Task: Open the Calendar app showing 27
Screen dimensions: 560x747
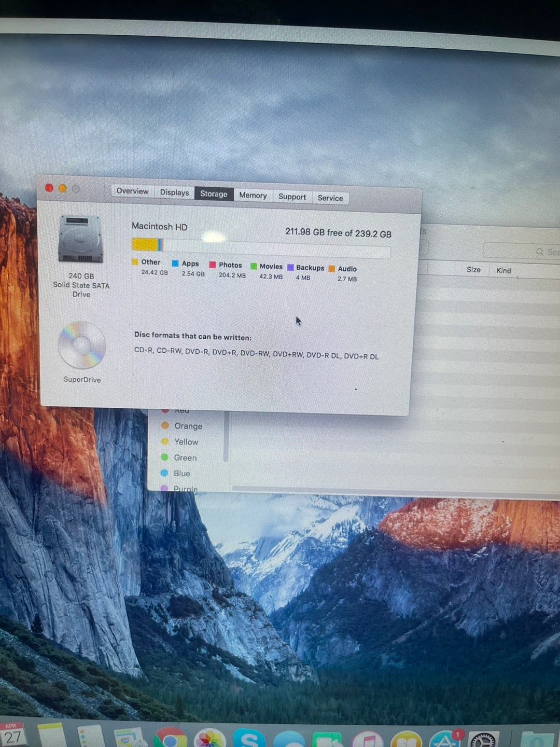Action: [x=13, y=736]
